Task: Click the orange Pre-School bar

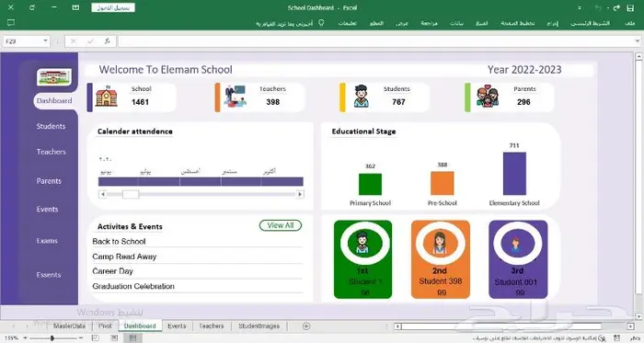Action: tap(443, 183)
